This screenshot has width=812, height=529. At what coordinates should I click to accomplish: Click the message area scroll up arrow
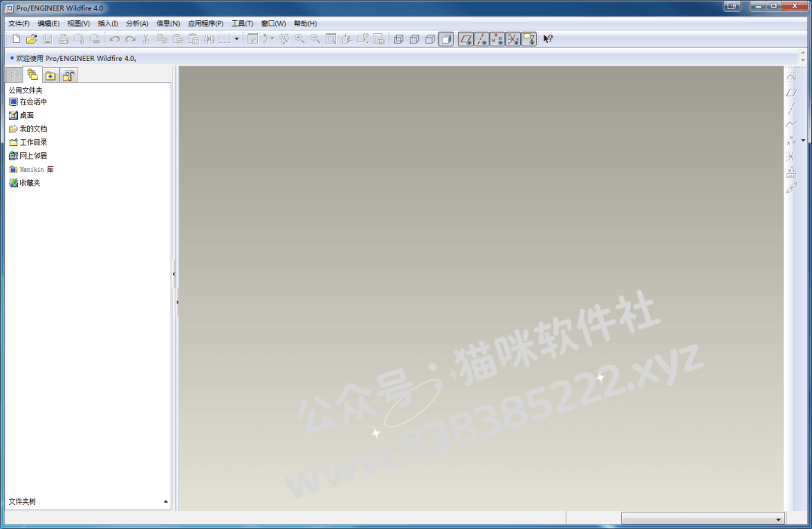point(803,53)
